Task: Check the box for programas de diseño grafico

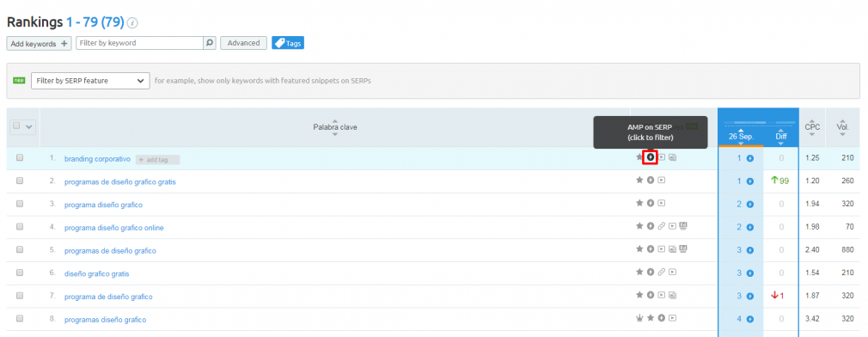Action: (20, 249)
